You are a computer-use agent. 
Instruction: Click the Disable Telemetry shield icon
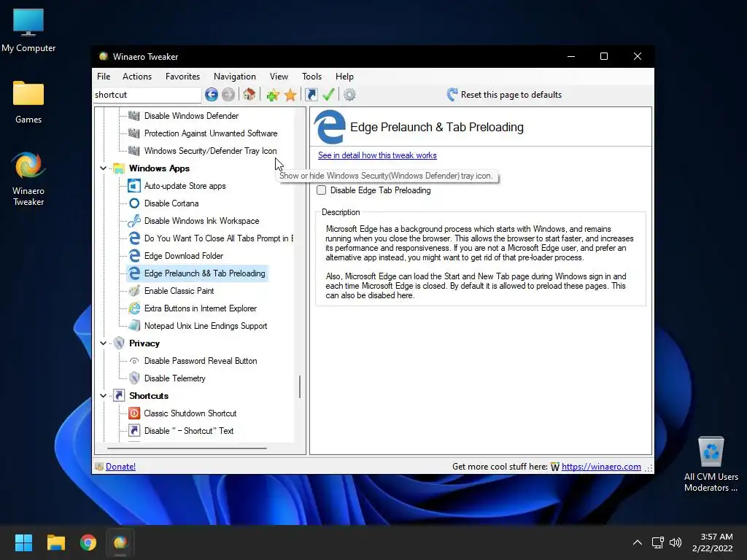tap(134, 378)
